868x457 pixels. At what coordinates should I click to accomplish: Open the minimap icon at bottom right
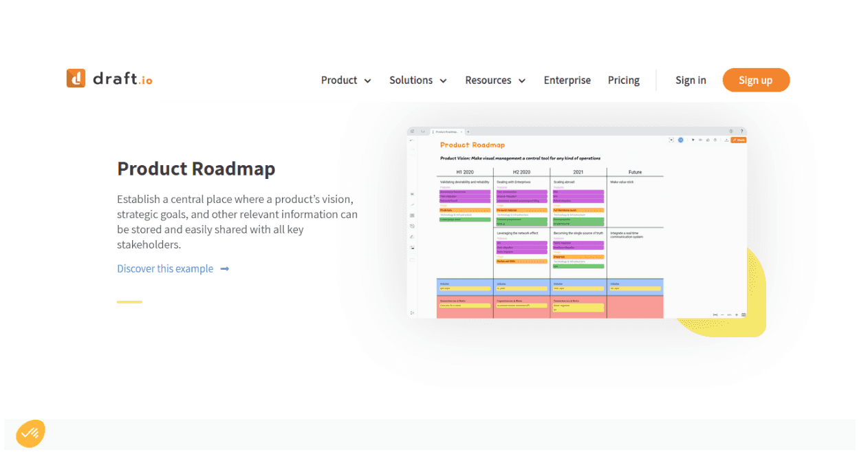click(x=744, y=315)
